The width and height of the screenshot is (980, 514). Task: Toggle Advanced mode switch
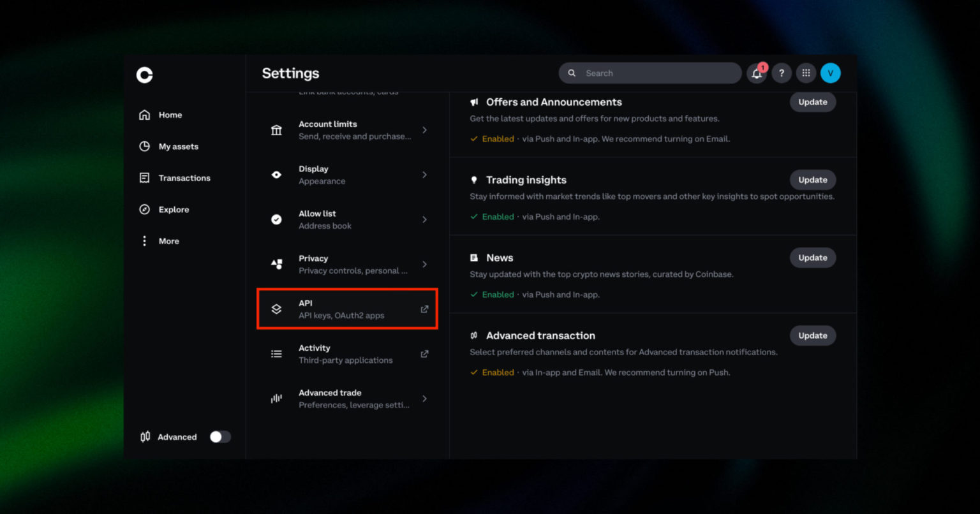[x=220, y=436]
